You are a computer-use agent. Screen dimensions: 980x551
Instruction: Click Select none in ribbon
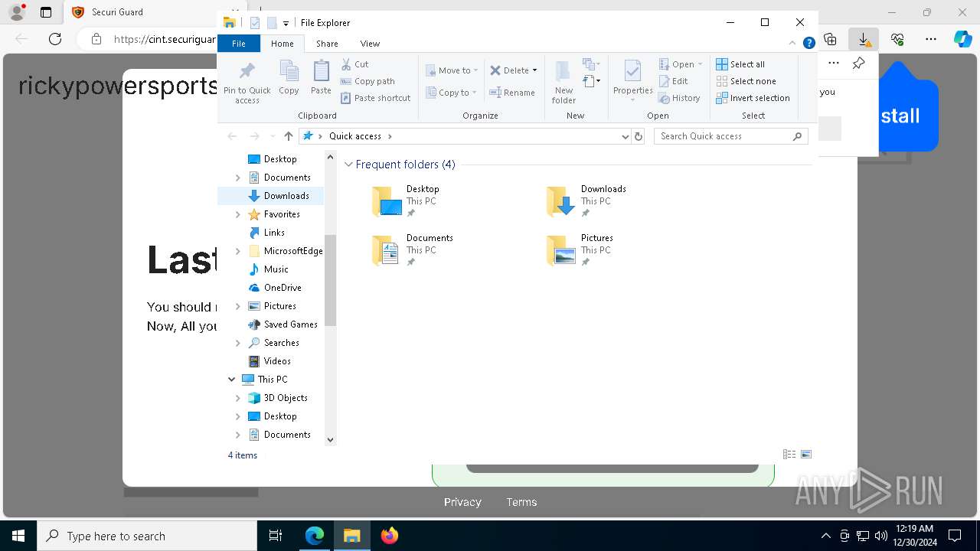[x=746, y=81]
